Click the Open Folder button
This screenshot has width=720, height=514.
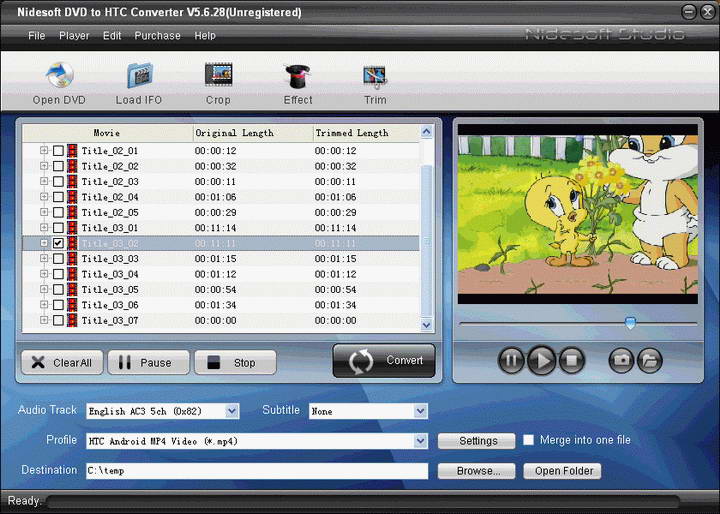[x=562, y=471]
